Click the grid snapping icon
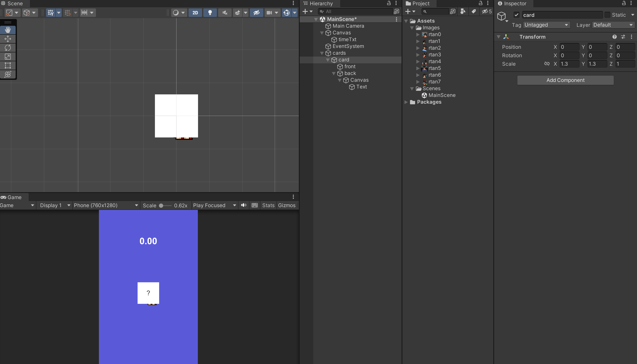This screenshot has width=637, height=364. [x=67, y=12]
